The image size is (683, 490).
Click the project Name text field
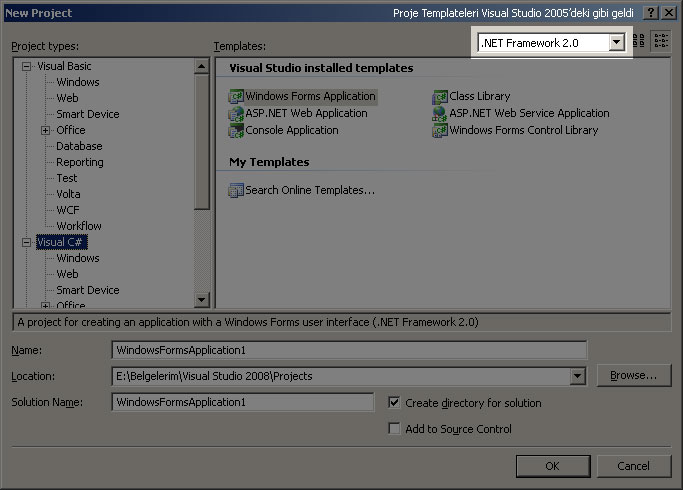(x=348, y=350)
